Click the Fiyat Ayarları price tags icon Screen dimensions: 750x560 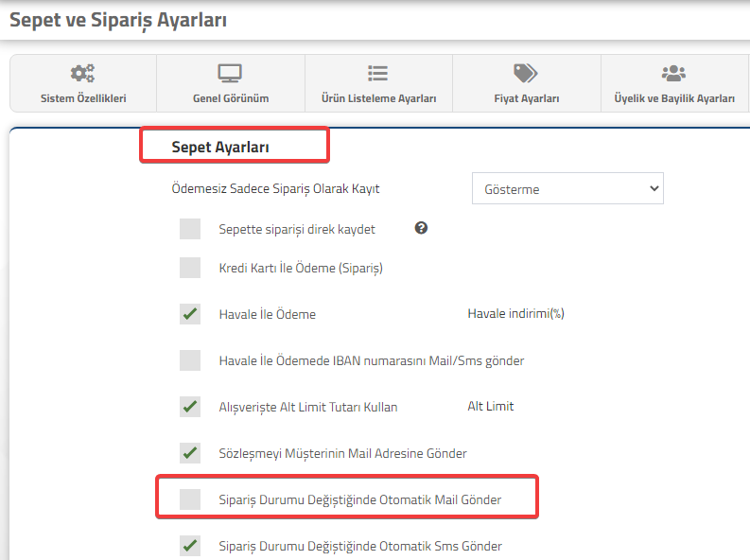[526, 73]
